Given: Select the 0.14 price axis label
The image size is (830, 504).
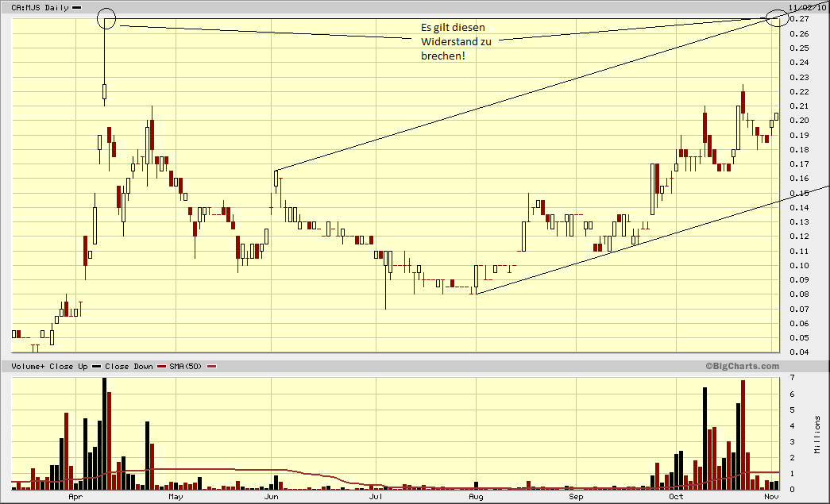Looking at the screenshot, I should click(799, 207).
